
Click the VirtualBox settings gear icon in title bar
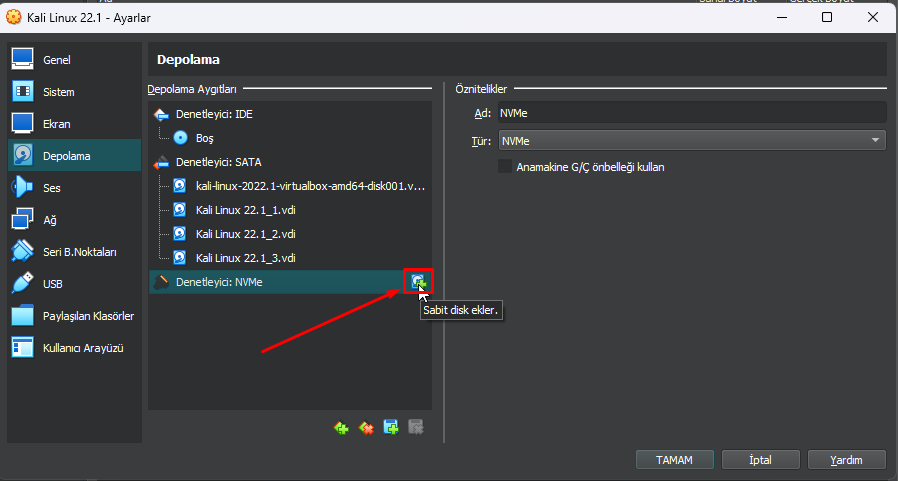(x=14, y=17)
